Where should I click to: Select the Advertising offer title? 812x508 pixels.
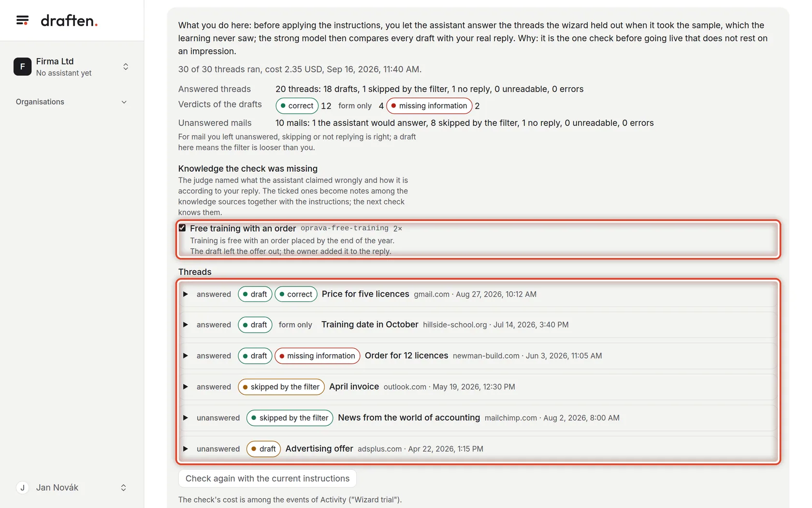click(319, 448)
